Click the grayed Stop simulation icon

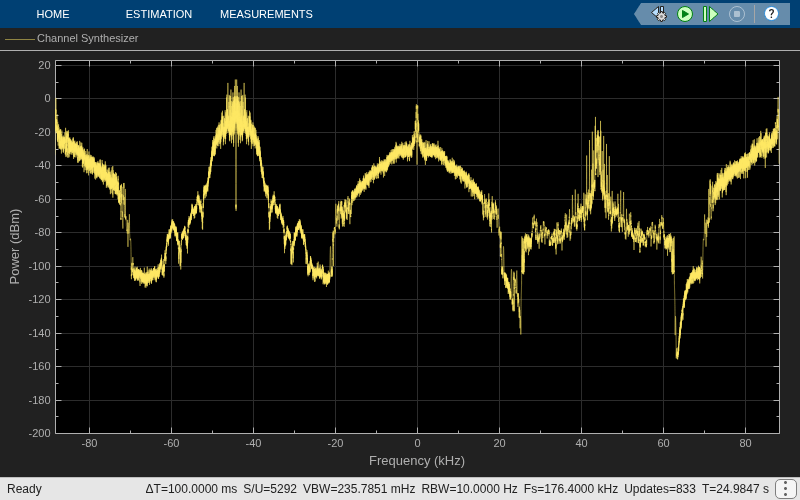[737, 14]
